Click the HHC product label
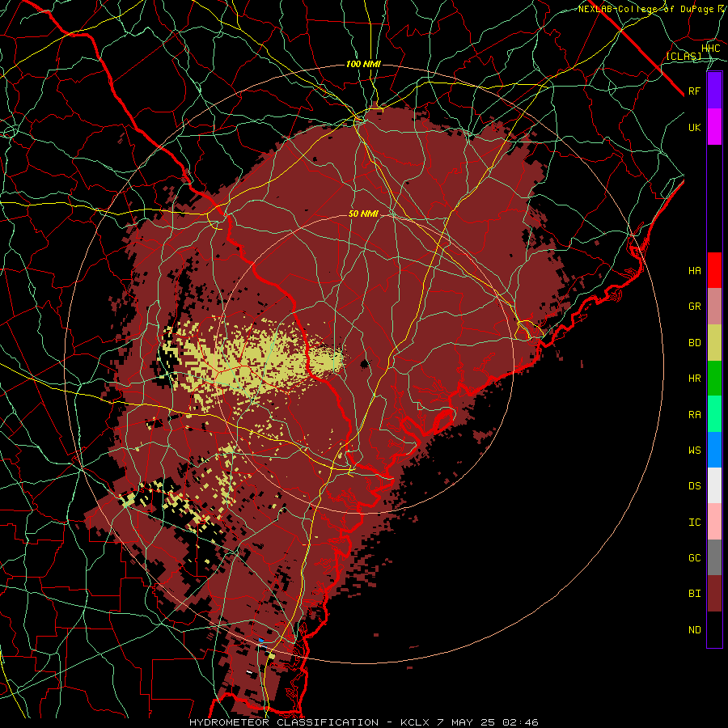728x728 pixels. click(710, 49)
